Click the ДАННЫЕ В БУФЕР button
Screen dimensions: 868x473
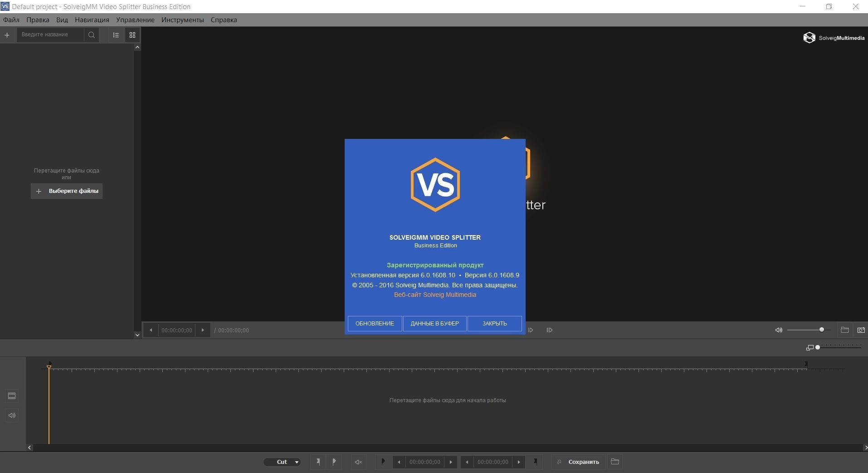pyautogui.click(x=435, y=324)
